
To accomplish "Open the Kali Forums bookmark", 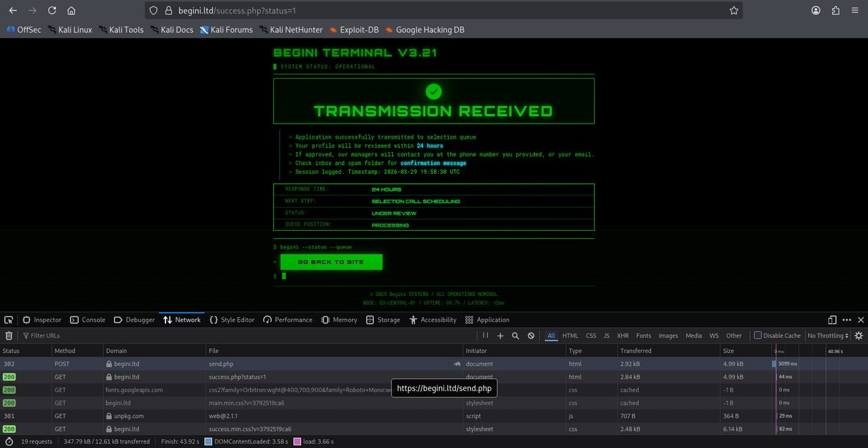I will point(226,30).
